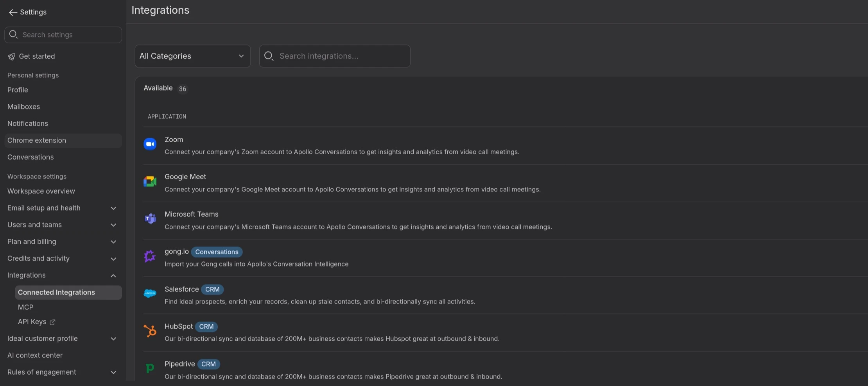Click the Zoom app logo
Screen dimensions: 868x386
tap(150, 144)
